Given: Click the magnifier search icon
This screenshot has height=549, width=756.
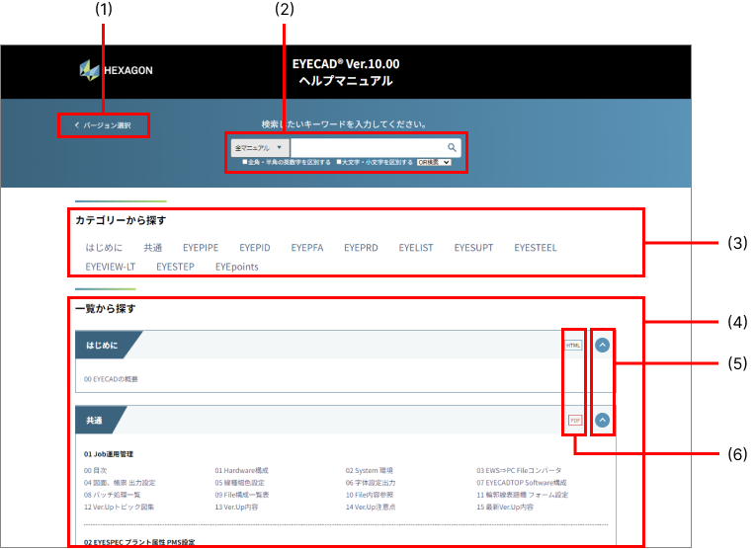Looking at the screenshot, I should [452, 148].
